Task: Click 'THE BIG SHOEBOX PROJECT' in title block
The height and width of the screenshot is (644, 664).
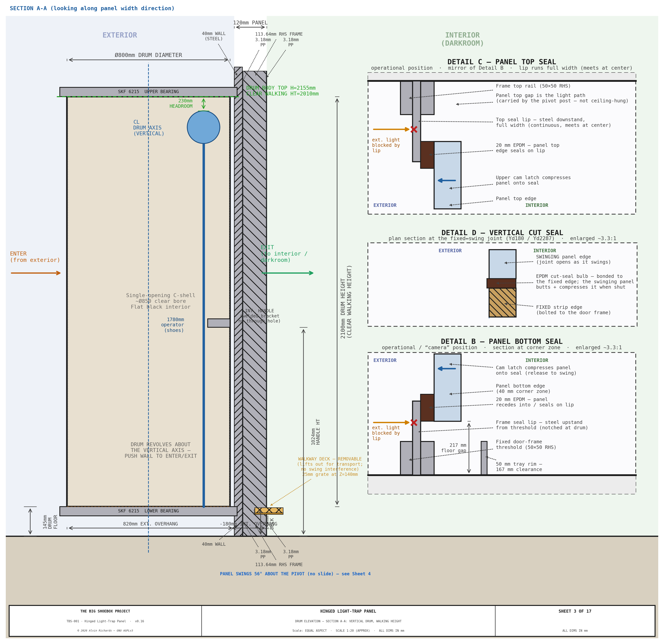Action: 105,611
